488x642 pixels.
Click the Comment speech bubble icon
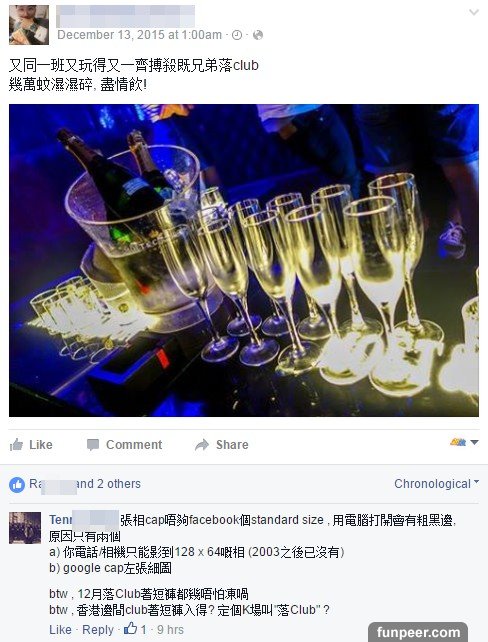click(93, 445)
